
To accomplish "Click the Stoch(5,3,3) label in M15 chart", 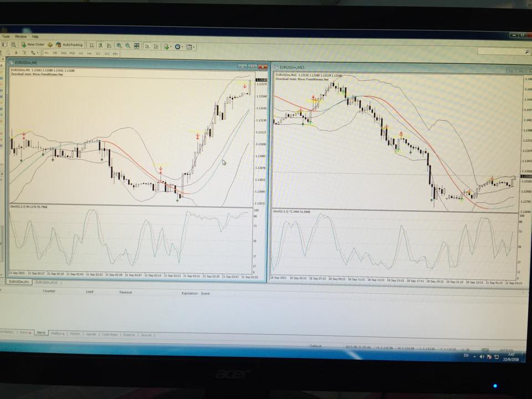I will tap(291, 211).
